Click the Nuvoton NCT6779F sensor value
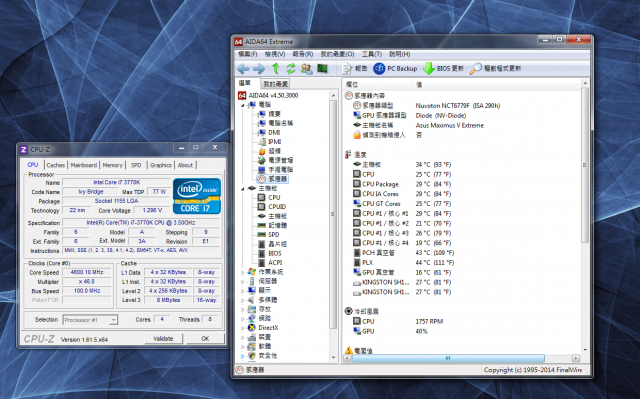 458,106
